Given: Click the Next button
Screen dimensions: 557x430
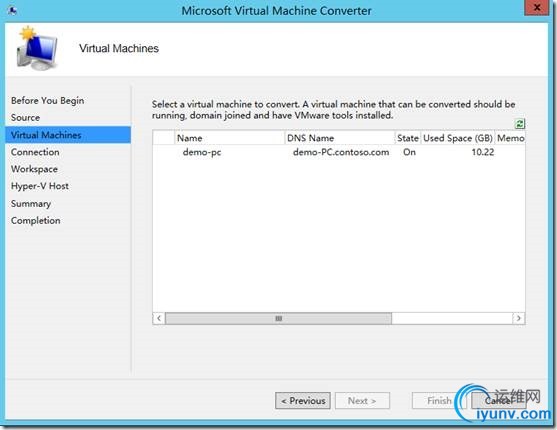Looking at the screenshot, I should pos(362,401).
